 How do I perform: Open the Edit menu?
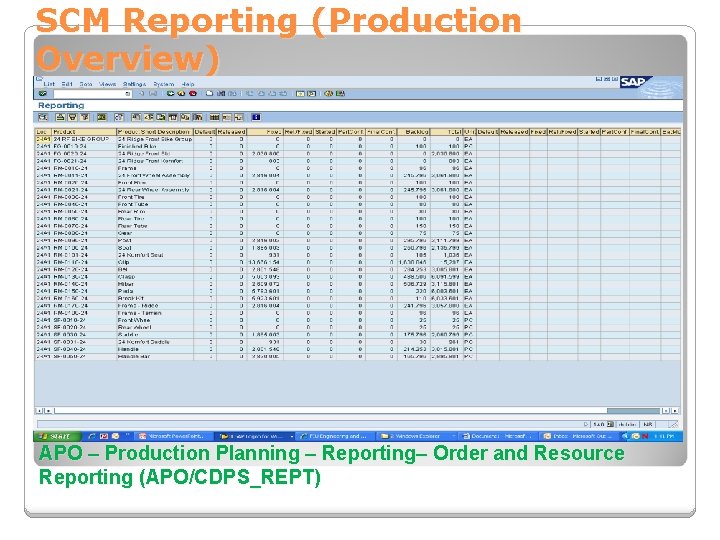click(67, 84)
